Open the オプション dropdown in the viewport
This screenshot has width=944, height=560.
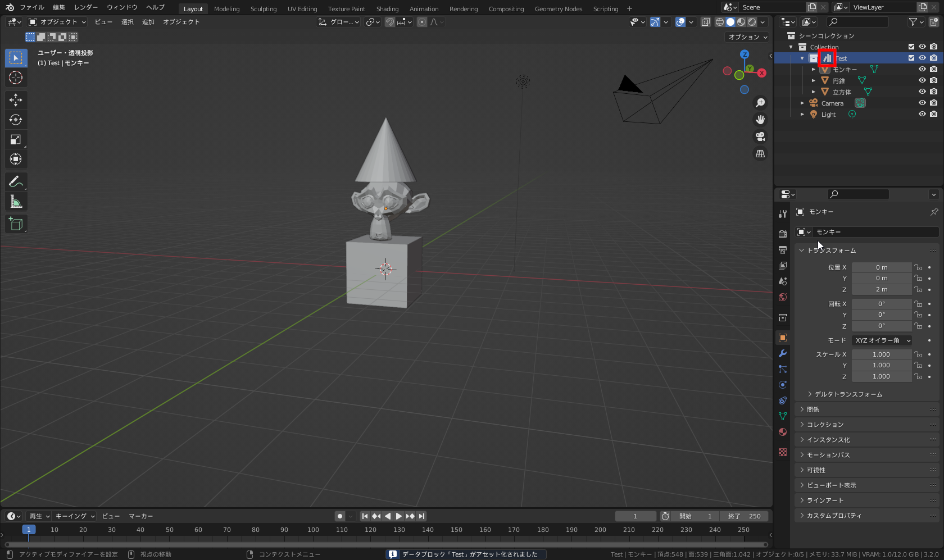(747, 37)
